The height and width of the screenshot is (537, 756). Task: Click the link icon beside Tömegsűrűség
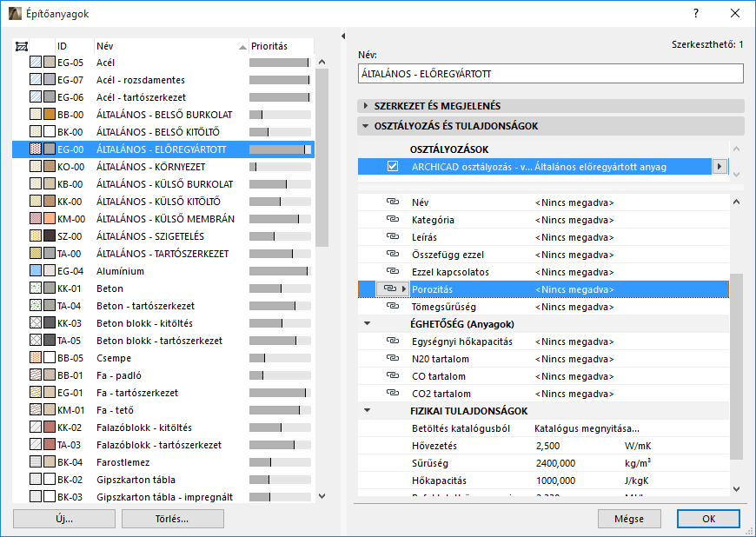(x=393, y=306)
